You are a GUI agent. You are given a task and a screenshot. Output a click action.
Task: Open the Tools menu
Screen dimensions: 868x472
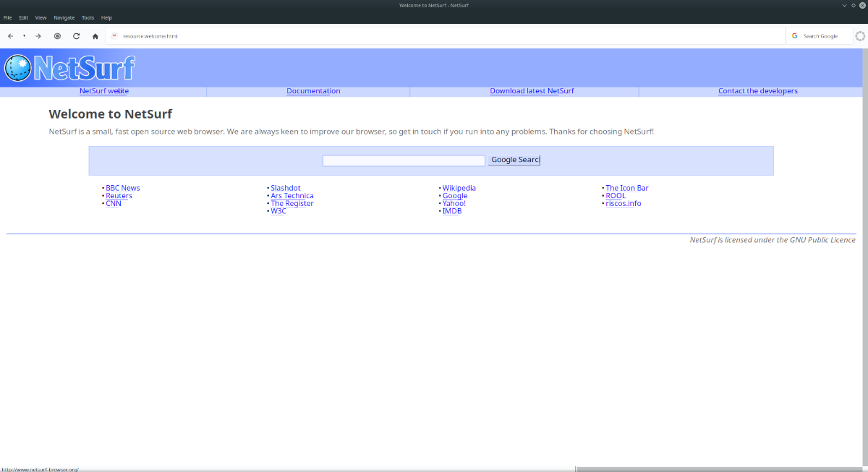pos(88,17)
